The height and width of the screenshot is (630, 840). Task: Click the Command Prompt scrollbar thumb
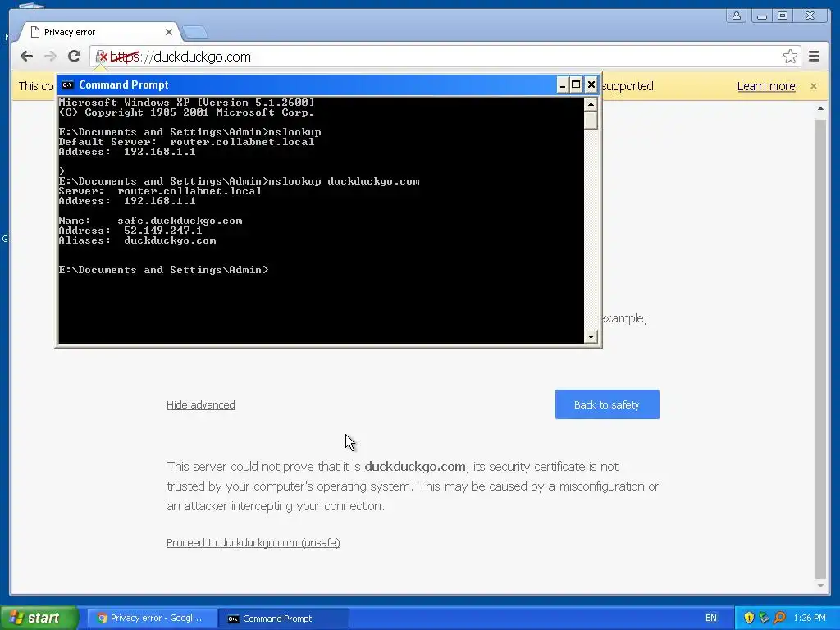(x=591, y=120)
